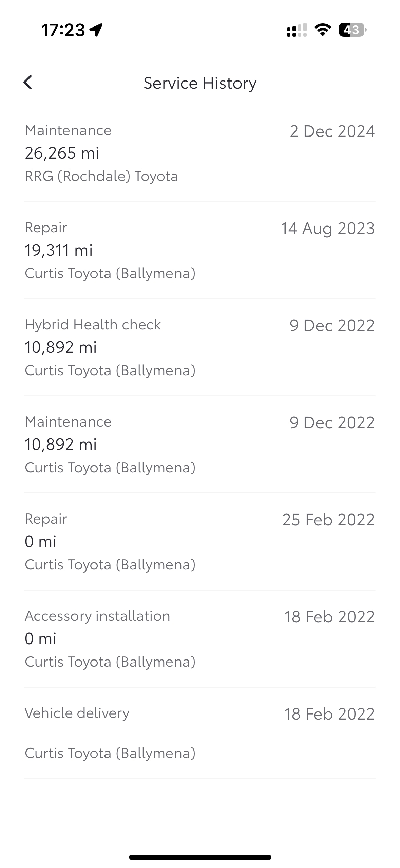Tap the Service History title
Image resolution: width=400 pixels, height=868 pixels.
200,83
